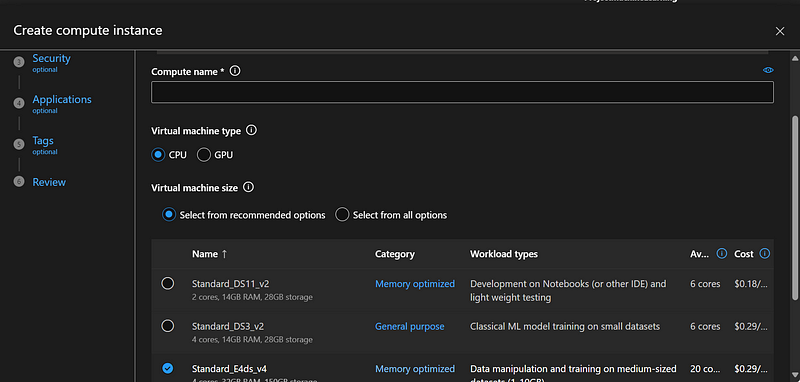Go to the Applications step
This screenshot has height=382, width=800.
point(62,99)
